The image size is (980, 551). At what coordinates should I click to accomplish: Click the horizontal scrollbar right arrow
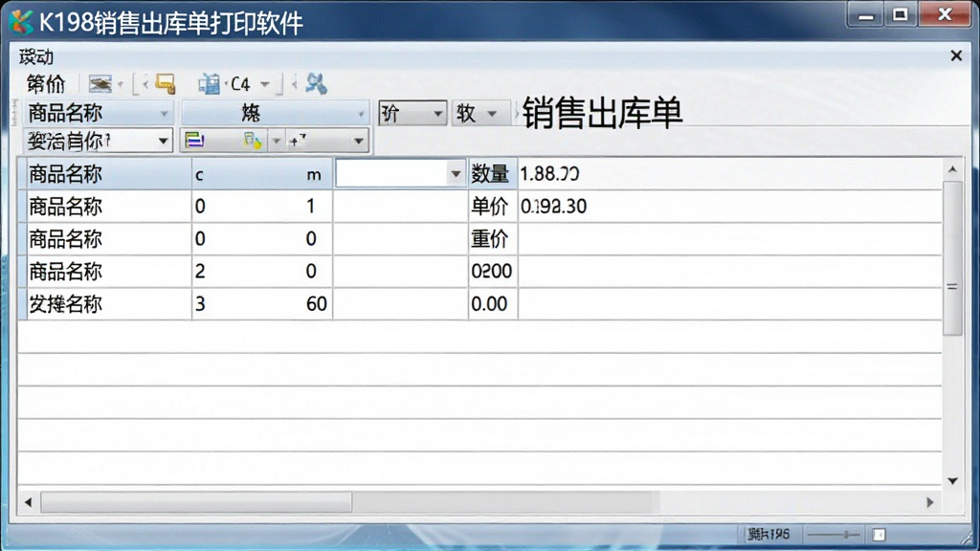click(x=930, y=502)
